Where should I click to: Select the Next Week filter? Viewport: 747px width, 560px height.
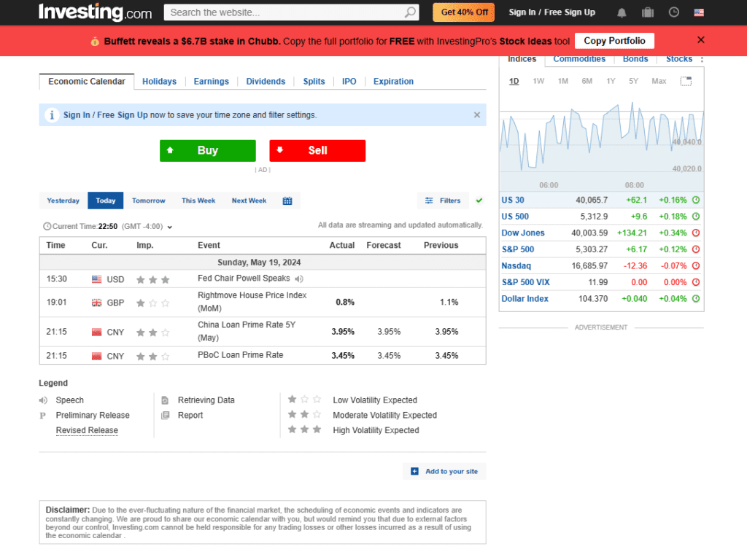249,201
